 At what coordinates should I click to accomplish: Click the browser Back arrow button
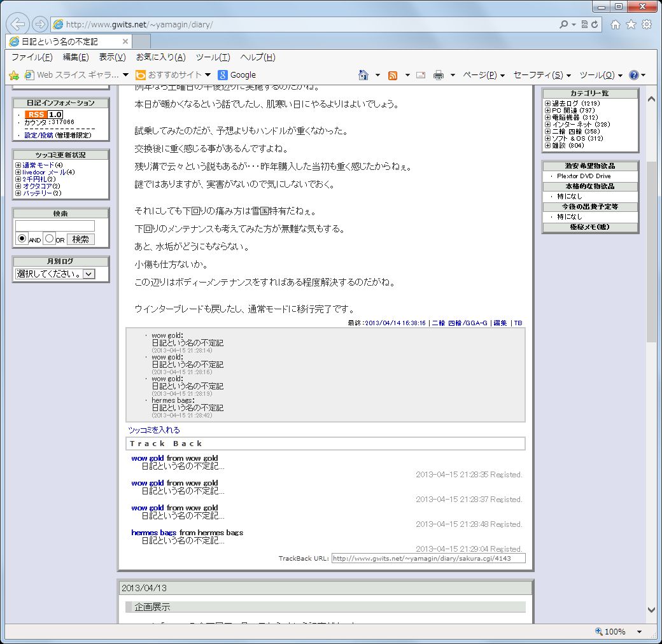pyautogui.click(x=18, y=25)
